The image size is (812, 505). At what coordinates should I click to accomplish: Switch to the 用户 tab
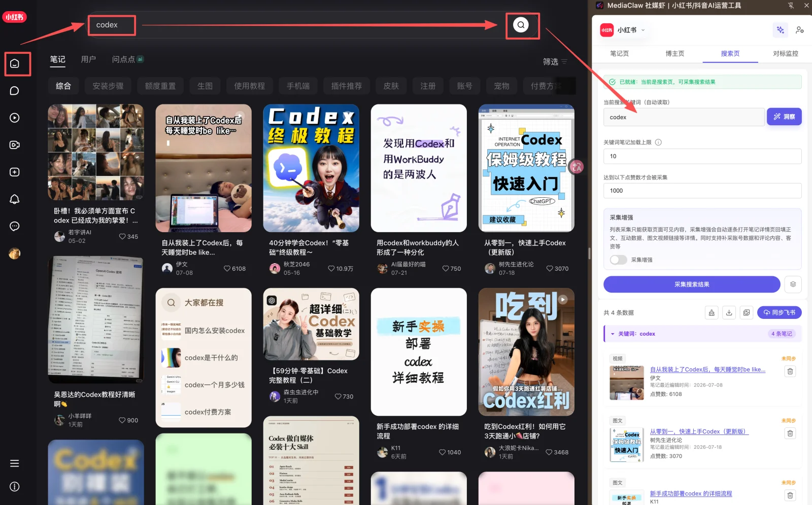(88, 59)
